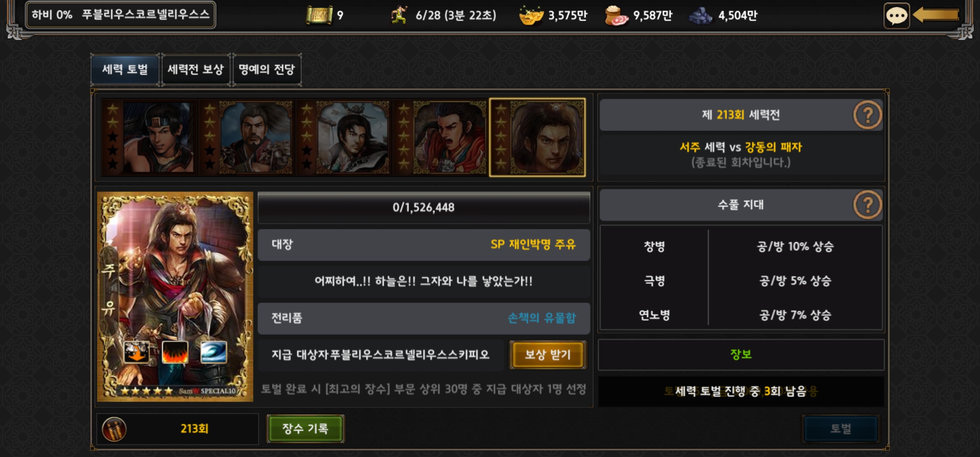Image resolution: width=980 pixels, height=457 pixels.
Task: Switch to the 명예의 전당 tab
Action: tap(267, 69)
